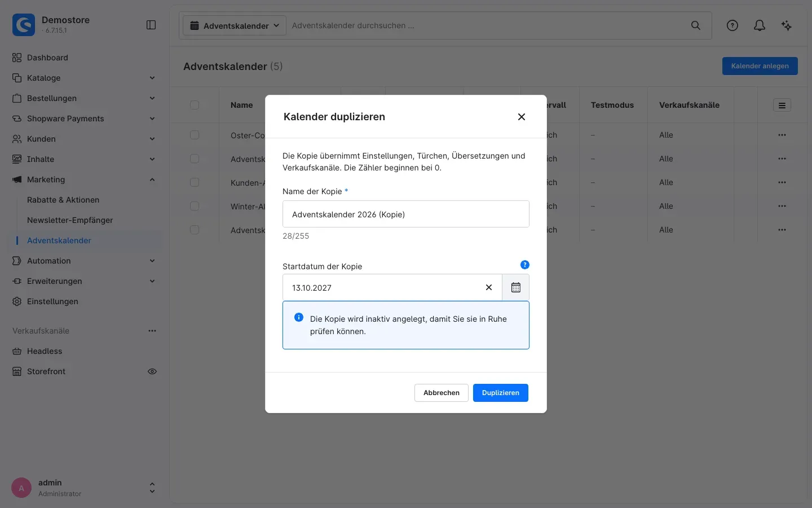This screenshot has height=508, width=812.
Task: Open the date picker calendar icon
Action: (x=515, y=287)
